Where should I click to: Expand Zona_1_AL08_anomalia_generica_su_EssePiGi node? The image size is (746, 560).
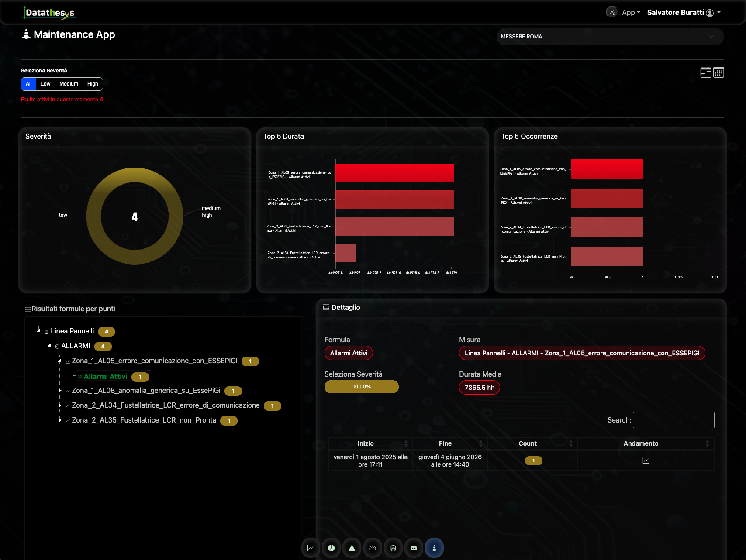coord(59,390)
